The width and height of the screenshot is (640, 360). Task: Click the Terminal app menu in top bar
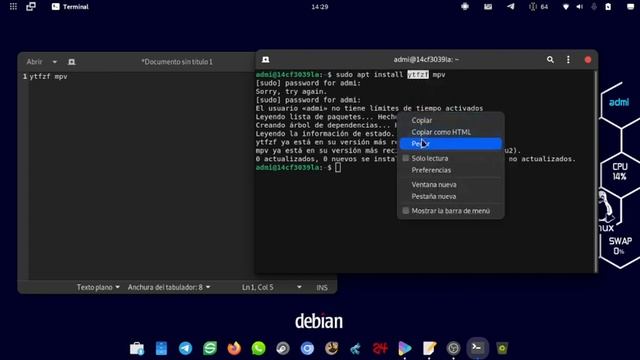coord(70,7)
